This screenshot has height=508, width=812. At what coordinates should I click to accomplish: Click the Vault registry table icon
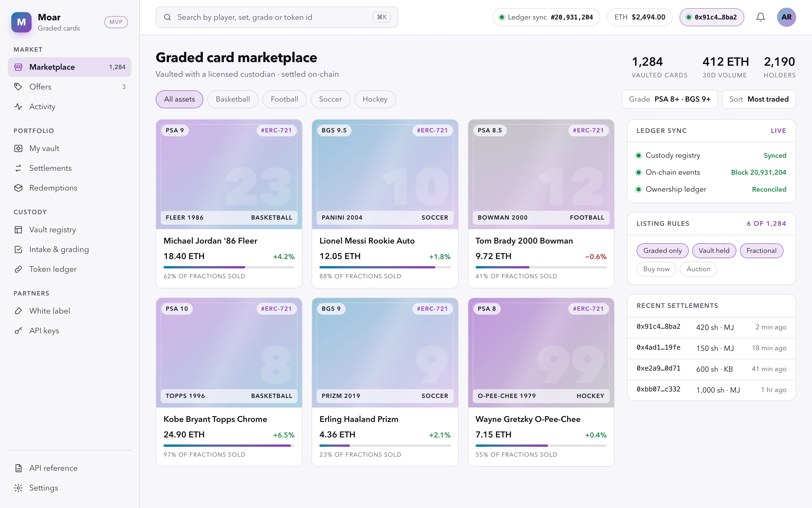[18, 230]
